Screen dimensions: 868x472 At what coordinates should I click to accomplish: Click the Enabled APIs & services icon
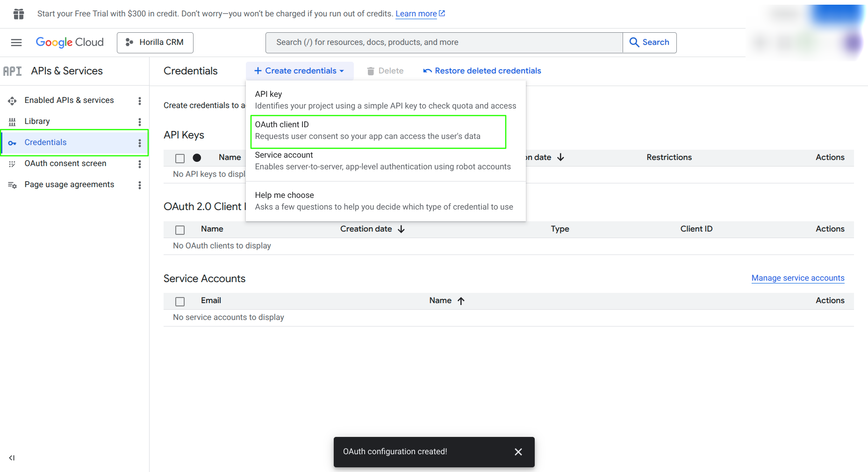(x=12, y=101)
